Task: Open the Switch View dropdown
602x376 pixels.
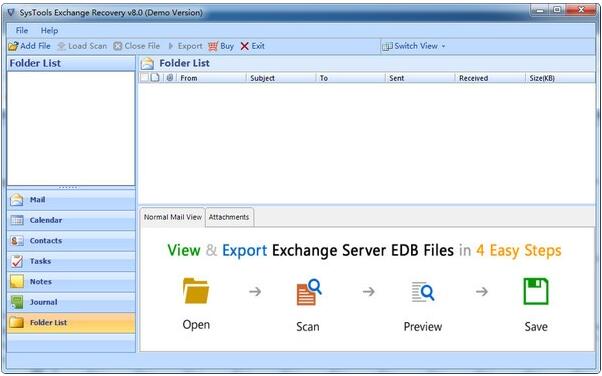Action: point(414,46)
